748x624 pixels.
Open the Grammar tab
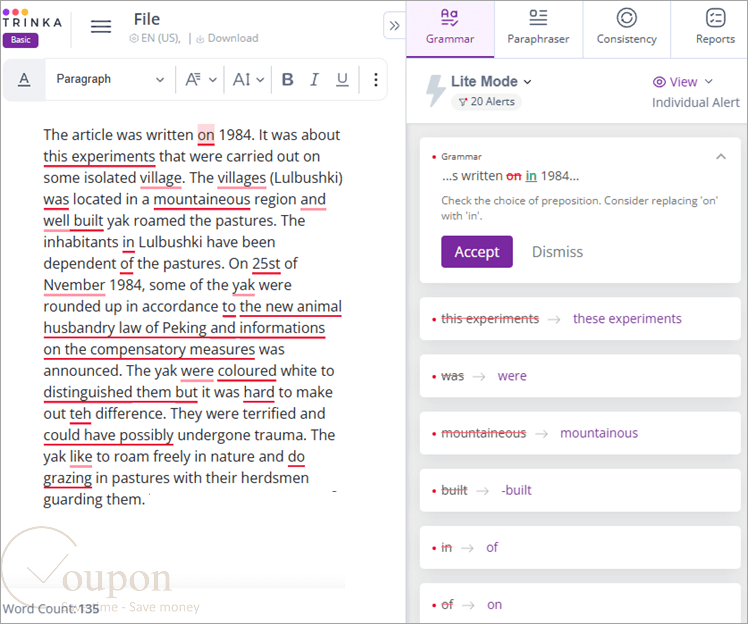450,28
